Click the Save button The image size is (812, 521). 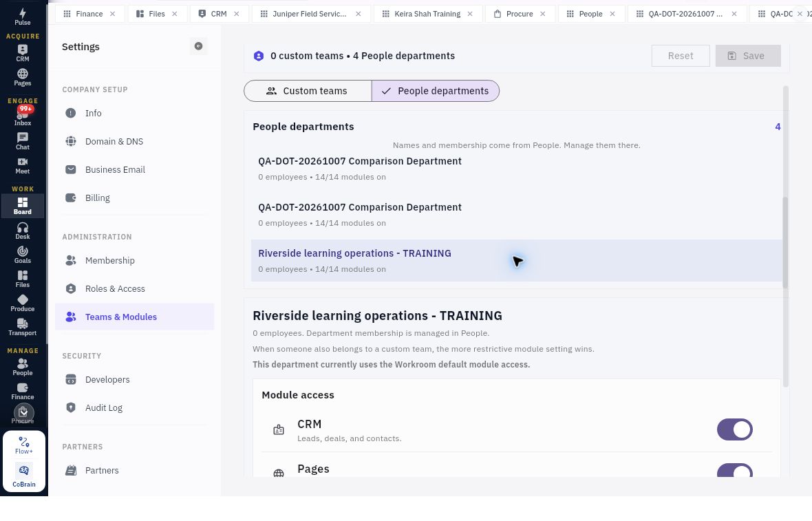[748, 56]
